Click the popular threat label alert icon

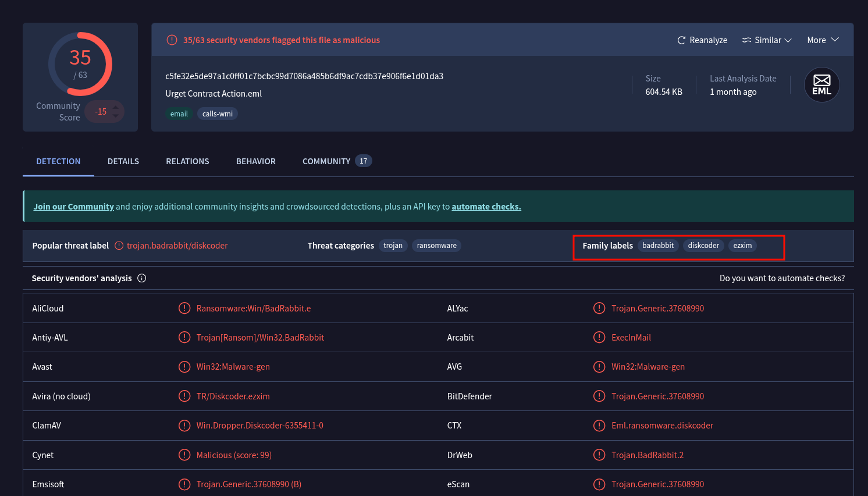tap(119, 246)
